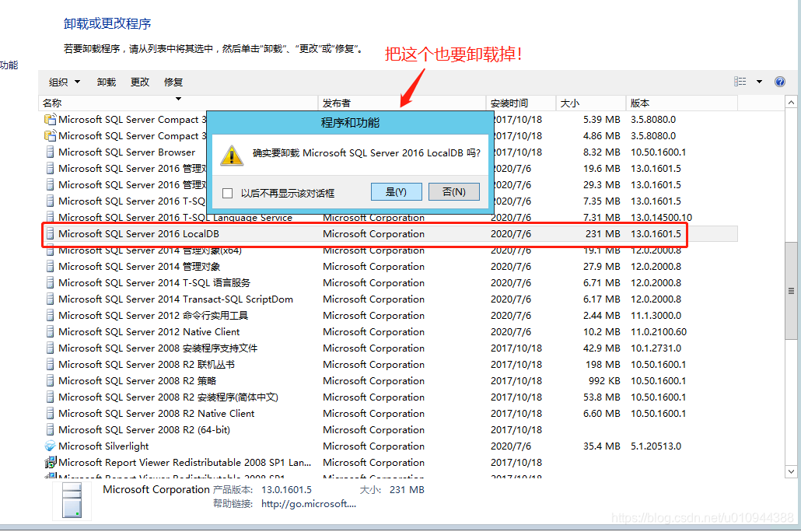This screenshot has height=532, width=801.
Task: Click icon of SQL Server 2014 Transact-SQL ScriptDom
Action: point(50,299)
